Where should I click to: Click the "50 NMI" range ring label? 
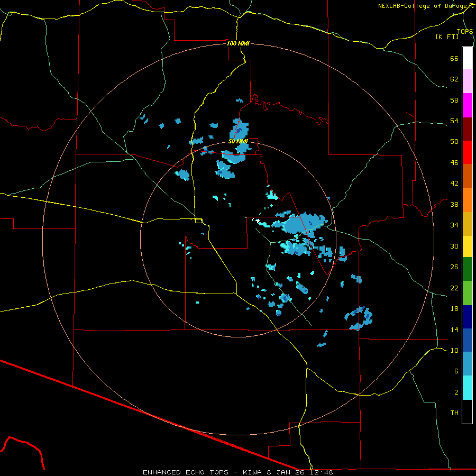pos(239,141)
